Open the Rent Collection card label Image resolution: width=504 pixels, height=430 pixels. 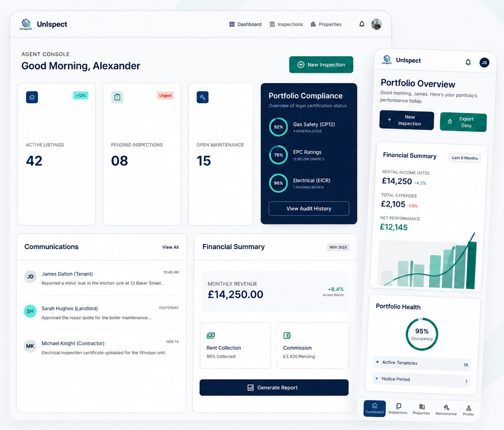tap(224, 348)
